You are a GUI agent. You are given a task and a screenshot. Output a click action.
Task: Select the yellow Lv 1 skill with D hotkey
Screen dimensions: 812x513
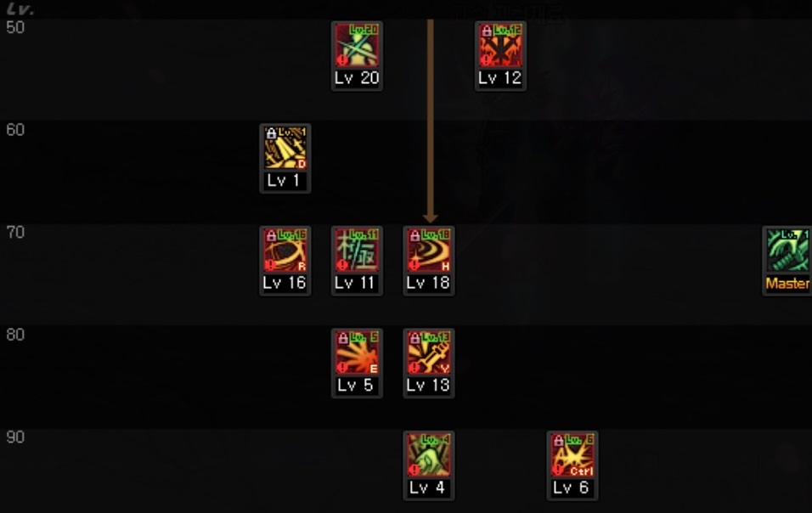click(x=285, y=148)
